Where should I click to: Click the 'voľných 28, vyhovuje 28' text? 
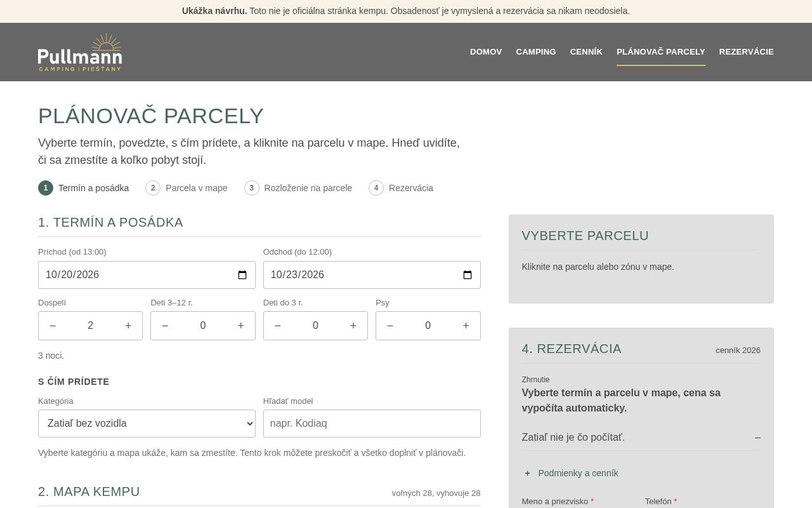pyautogui.click(x=436, y=493)
